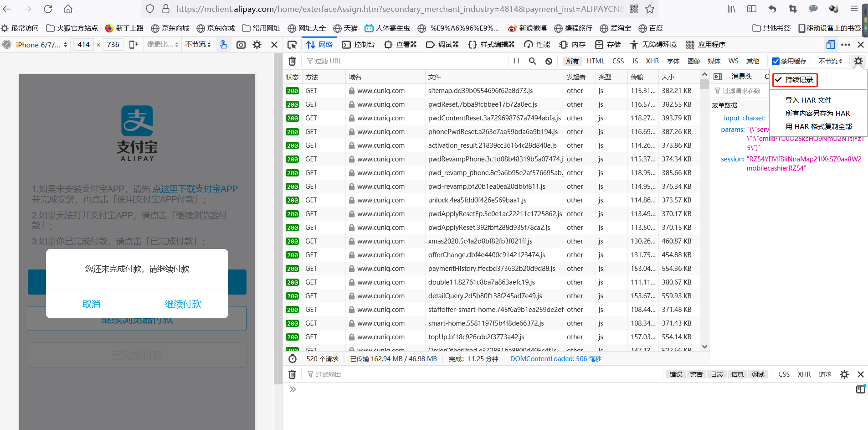Viewport: 868px width, 430px height.
Task: Open the library icon in the browser toolbar
Action: [x=731, y=9]
